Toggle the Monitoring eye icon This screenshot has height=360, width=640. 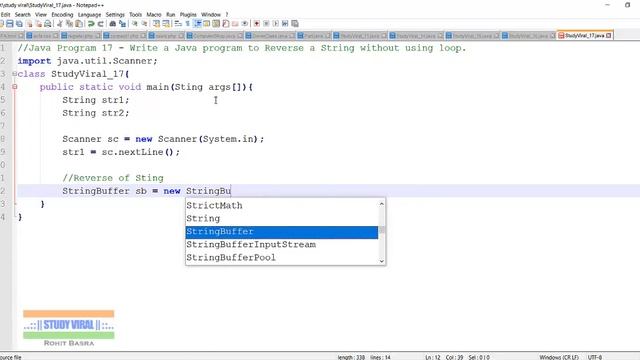[x=245, y=24]
